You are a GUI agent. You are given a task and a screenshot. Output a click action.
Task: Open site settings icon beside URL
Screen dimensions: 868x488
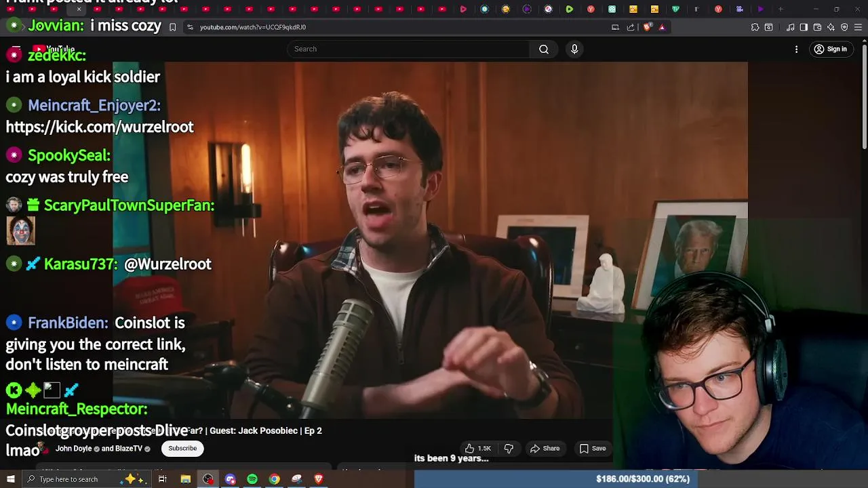click(x=190, y=27)
